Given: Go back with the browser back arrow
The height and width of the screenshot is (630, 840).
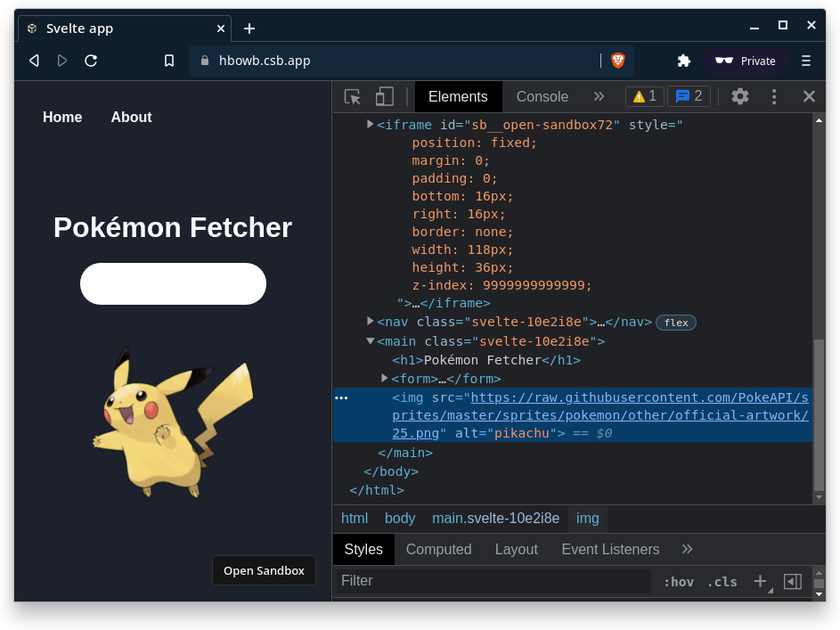Looking at the screenshot, I should click(34, 61).
